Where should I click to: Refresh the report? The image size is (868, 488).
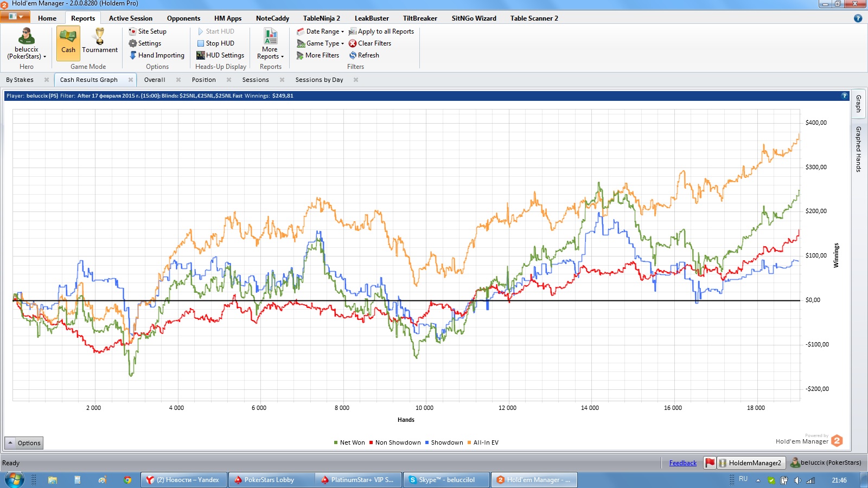click(364, 55)
